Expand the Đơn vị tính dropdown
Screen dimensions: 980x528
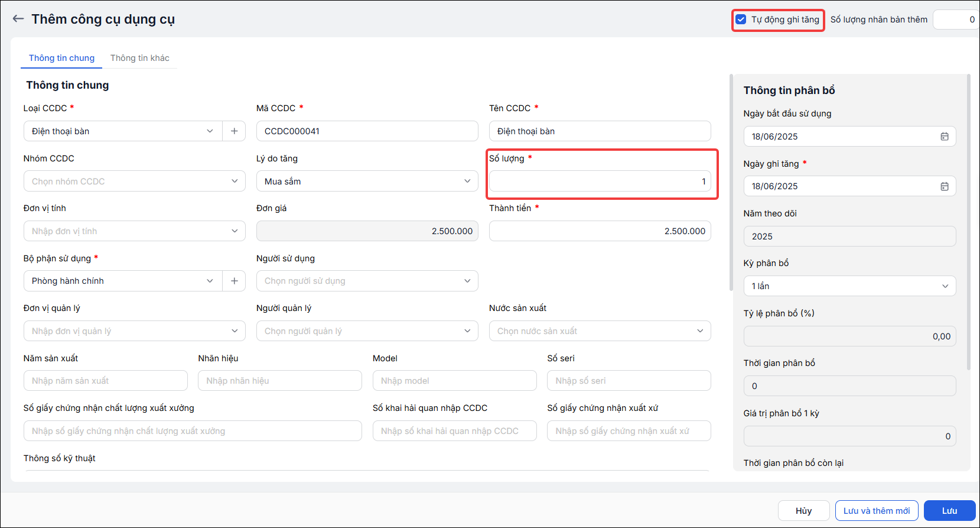click(135, 231)
